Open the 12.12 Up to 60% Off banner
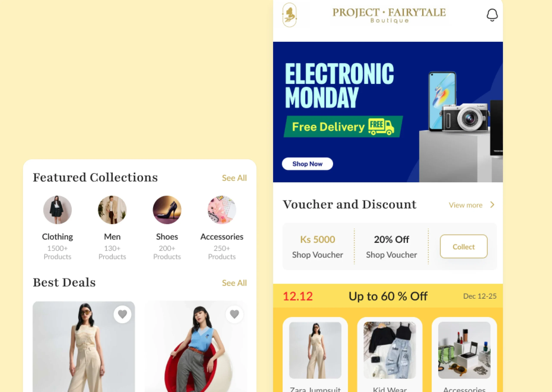552x392 pixels. (x=388, y=296)
